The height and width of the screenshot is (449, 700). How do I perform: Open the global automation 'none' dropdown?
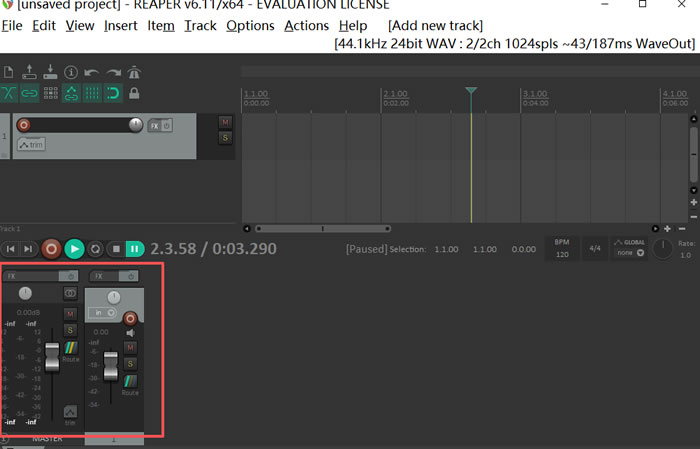(x=629, y=251)
